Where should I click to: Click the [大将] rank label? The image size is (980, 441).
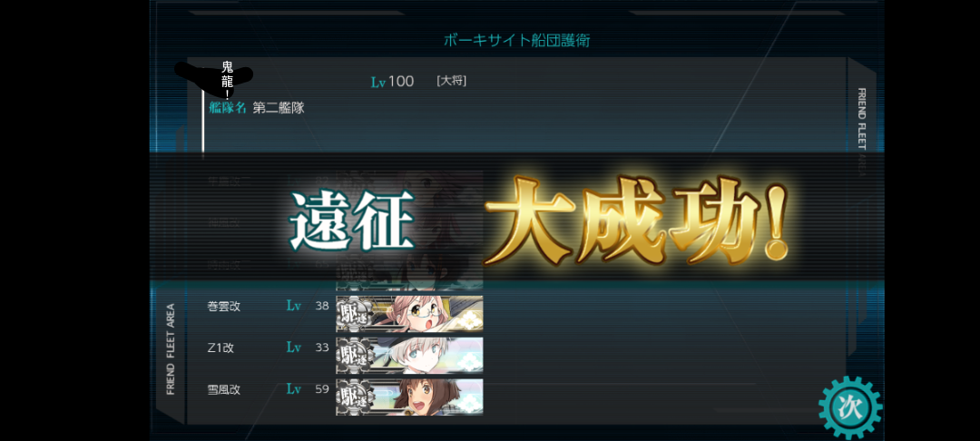(x=451, y=81)
